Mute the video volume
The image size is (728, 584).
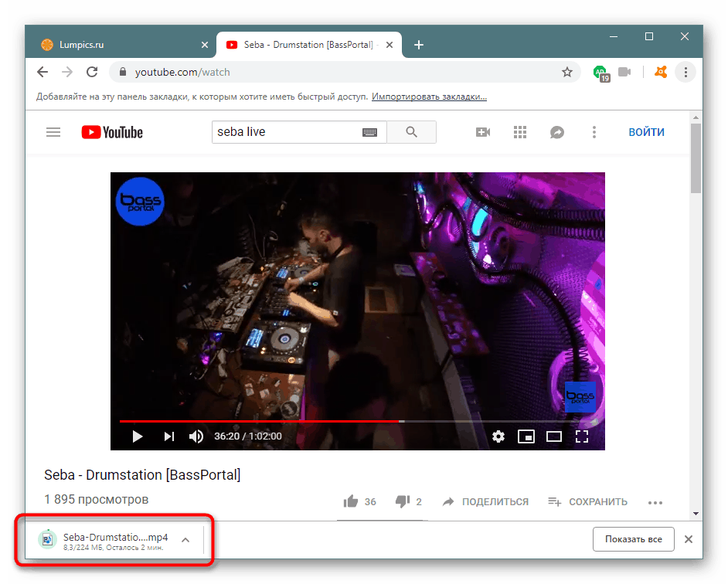pos(196,436)
